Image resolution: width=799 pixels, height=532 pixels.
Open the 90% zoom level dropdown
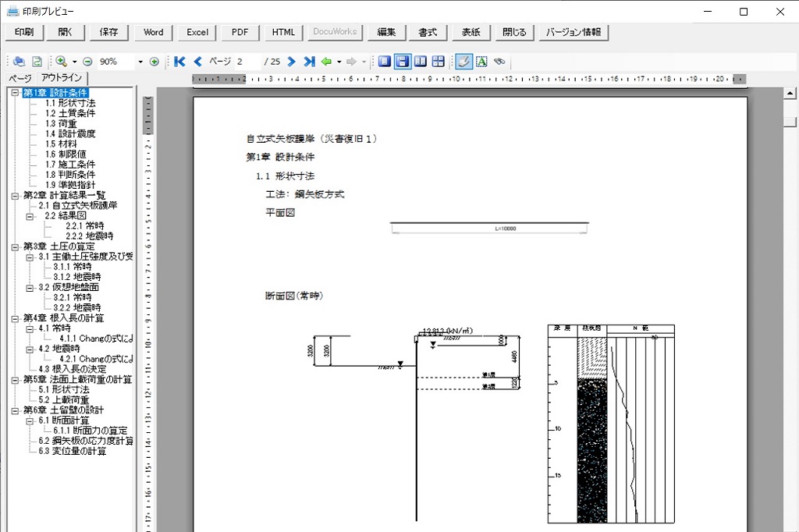(x=140, y=62)
